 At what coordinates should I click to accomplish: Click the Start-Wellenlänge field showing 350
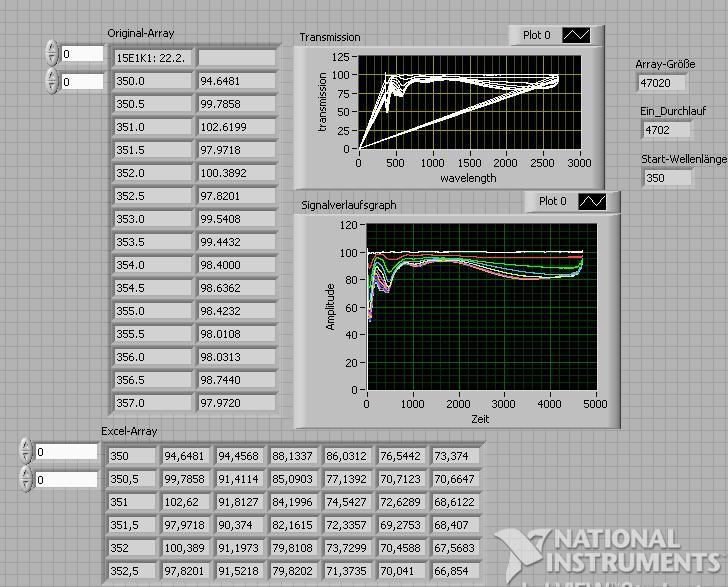(668, 178)
